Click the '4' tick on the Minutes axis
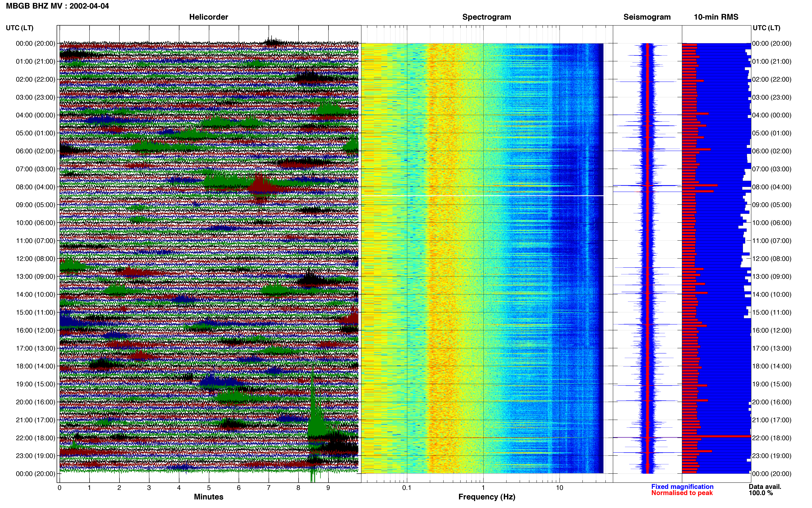The image size is (812, 508). 179,488
